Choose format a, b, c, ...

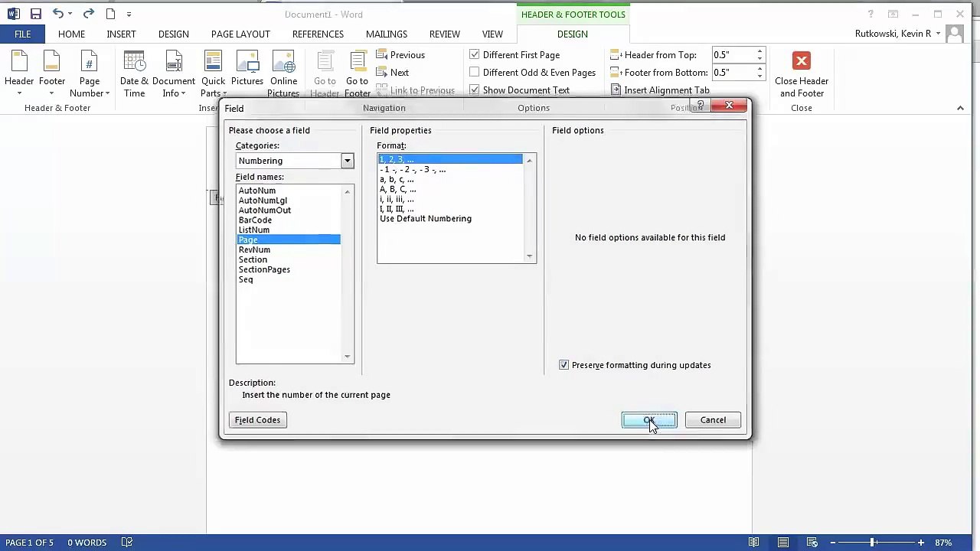(397, 179)
